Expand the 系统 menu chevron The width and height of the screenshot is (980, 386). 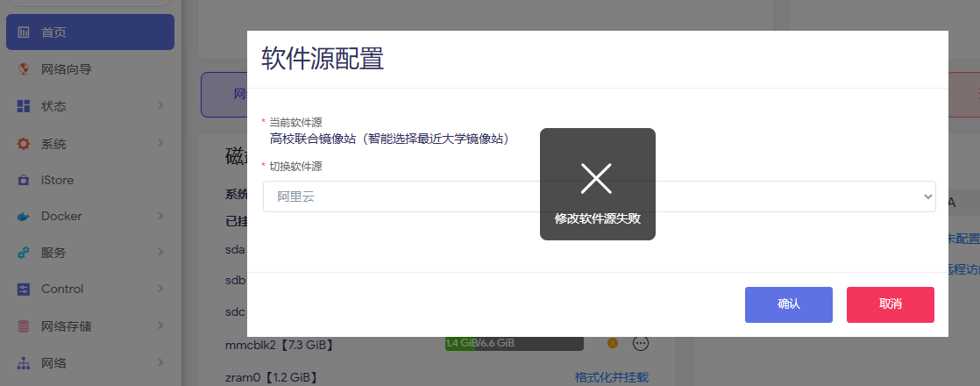[160, 143]
